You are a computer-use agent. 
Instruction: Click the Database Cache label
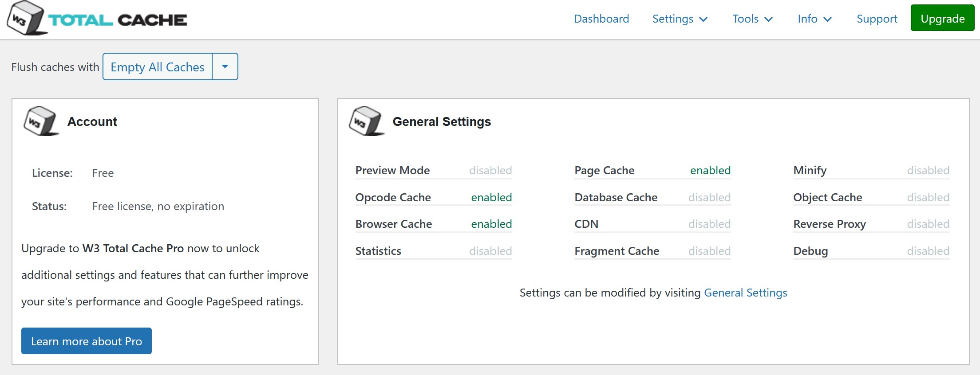(x=616, y=197)
